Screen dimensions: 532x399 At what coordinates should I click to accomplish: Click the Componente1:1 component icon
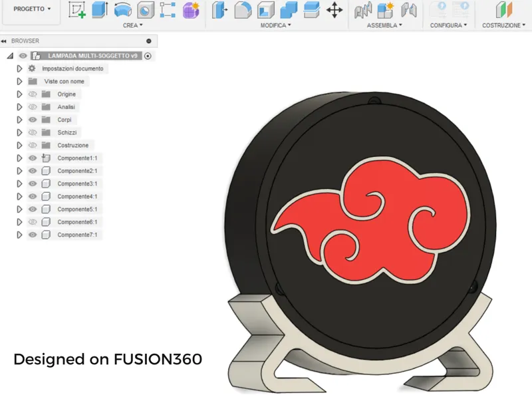[46, 158]
